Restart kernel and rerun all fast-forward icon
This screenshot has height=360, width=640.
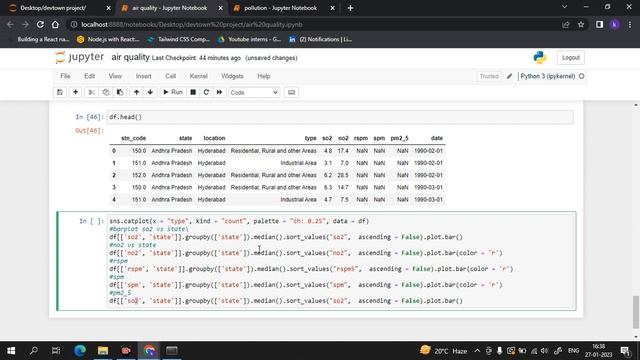(220, 92)
